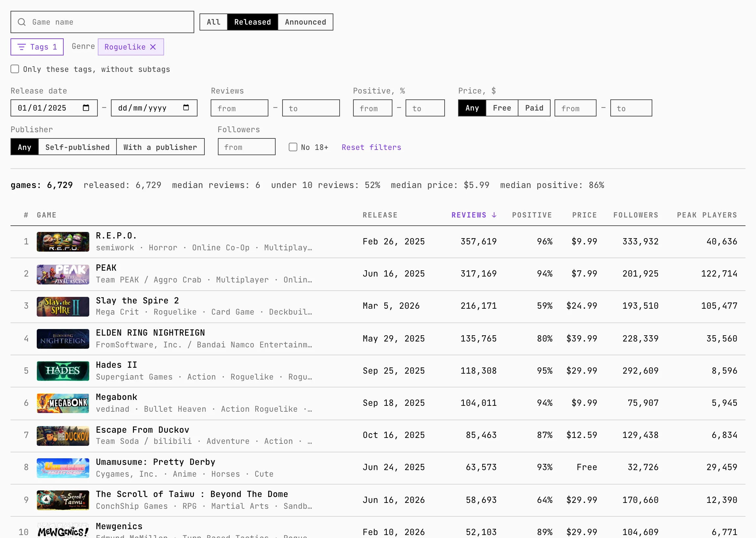Select the Free price option
This screenshot has height=538, width=756.
[502, 108]
